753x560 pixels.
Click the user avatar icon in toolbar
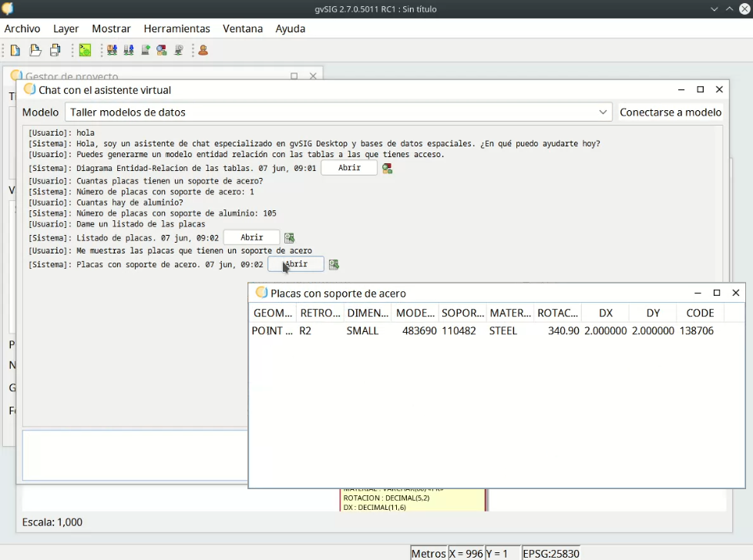point(203,50)
